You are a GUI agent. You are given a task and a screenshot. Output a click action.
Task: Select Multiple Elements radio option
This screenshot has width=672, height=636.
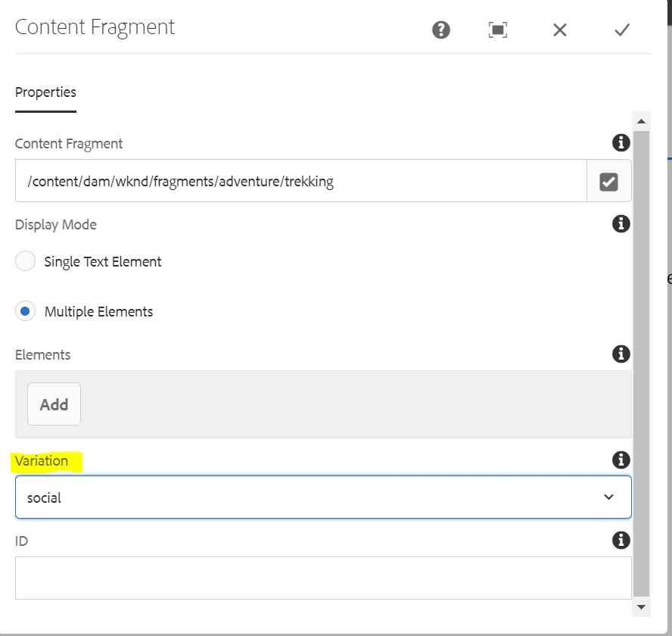26,311
